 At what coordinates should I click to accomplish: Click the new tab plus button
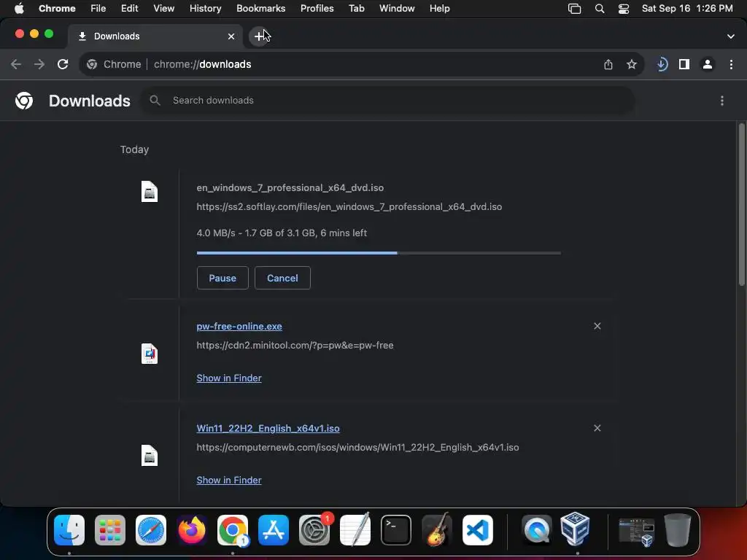[x=259, y=36]
